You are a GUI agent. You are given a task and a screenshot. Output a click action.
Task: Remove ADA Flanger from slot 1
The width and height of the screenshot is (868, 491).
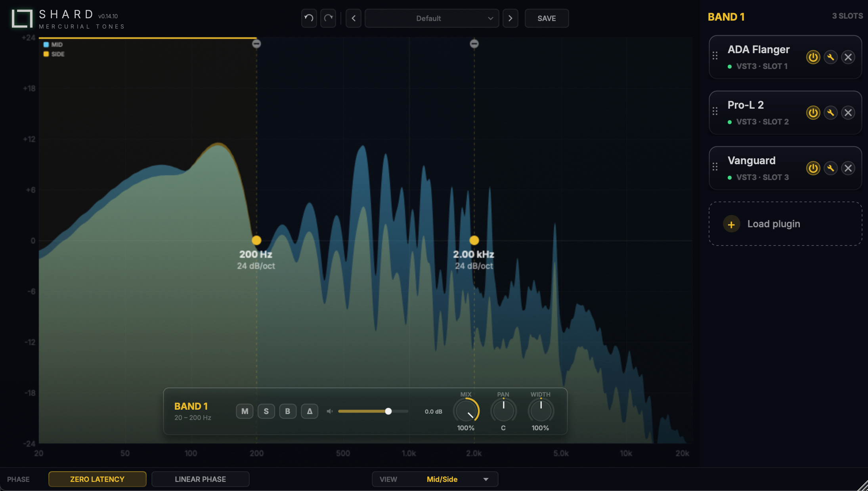coord(848,57)
